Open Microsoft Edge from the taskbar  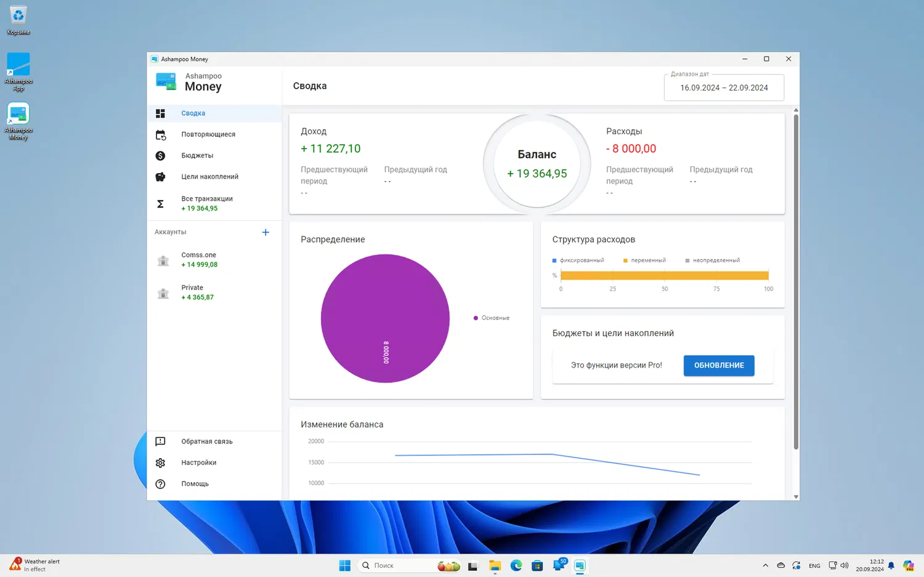[x=516, y=565]
